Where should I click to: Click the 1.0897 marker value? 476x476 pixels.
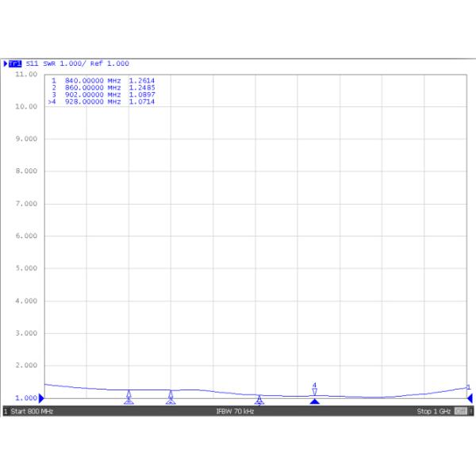coord(142,94)
